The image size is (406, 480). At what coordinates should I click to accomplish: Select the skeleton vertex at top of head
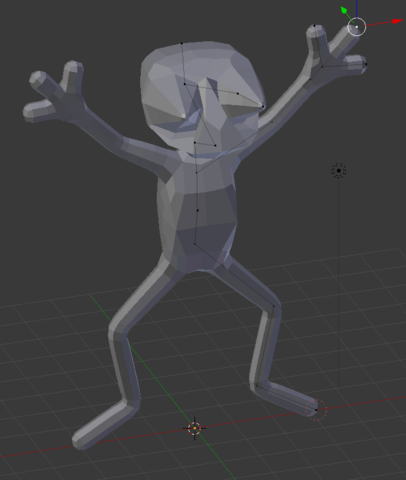tap(182, 43)
